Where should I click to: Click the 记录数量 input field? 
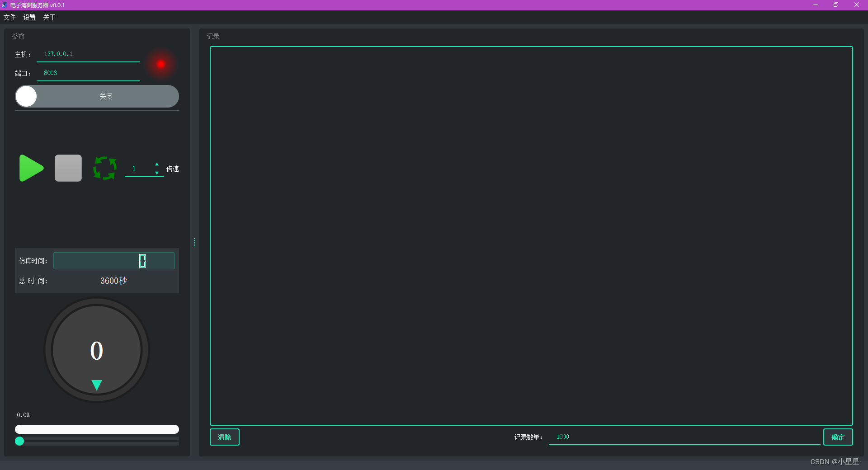tap(684, 437)
